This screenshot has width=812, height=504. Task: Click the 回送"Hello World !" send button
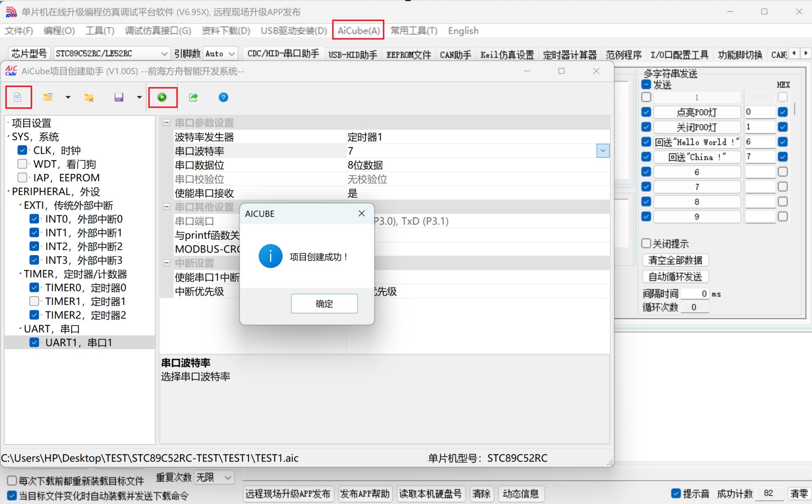[x=697, y=142]
